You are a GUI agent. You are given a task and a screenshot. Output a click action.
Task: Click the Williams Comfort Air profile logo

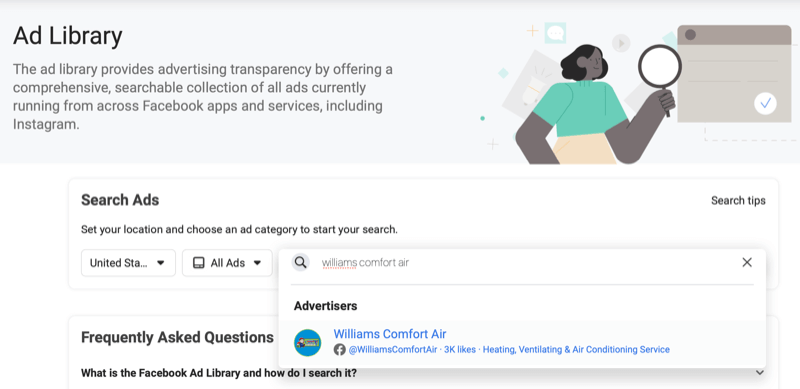[308, 343]
